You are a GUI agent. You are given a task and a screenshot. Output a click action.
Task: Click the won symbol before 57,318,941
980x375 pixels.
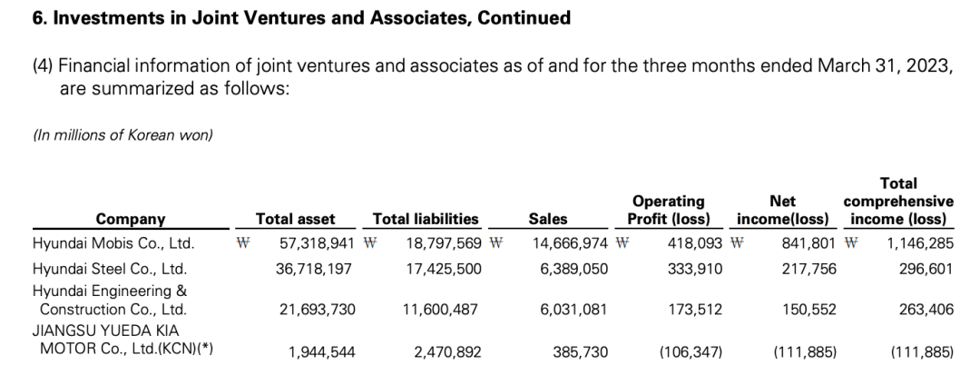242,243
